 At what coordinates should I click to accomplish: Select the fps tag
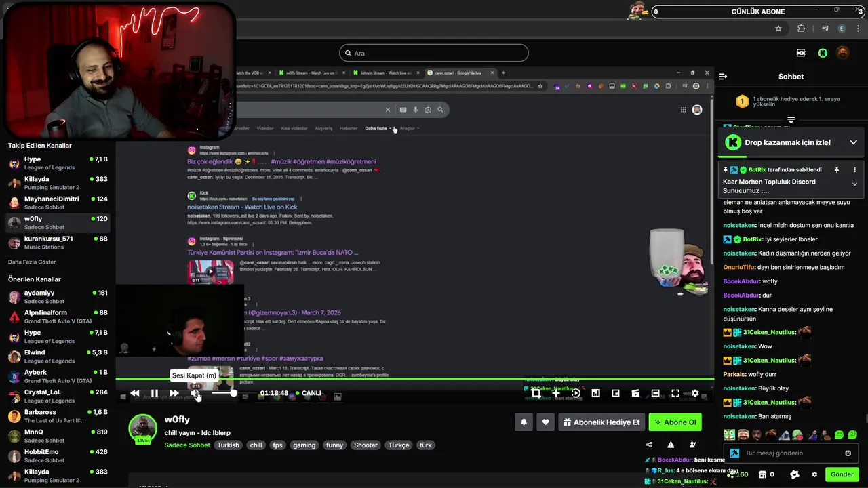point(277,445)
